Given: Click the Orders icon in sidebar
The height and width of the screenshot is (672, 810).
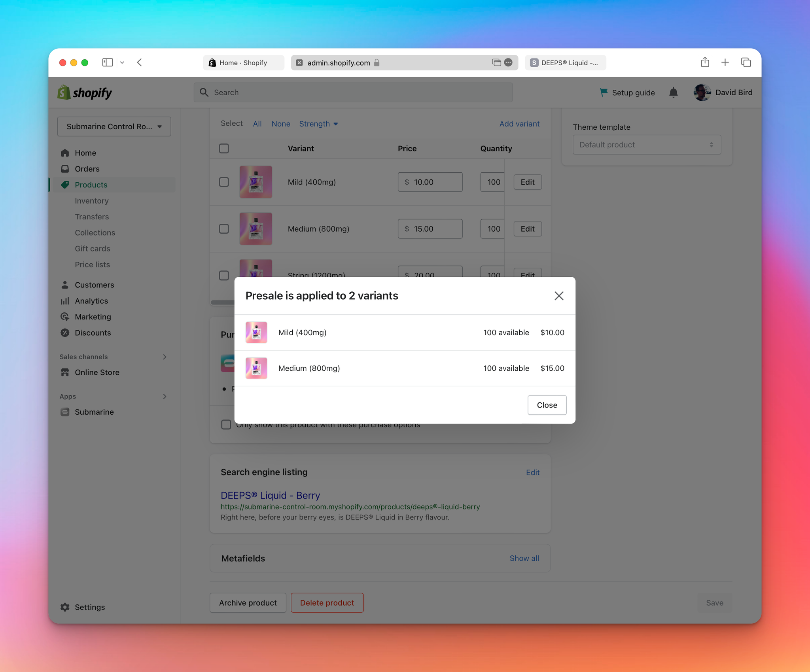Looking at the screenshot, I should [x=64, y=168].
